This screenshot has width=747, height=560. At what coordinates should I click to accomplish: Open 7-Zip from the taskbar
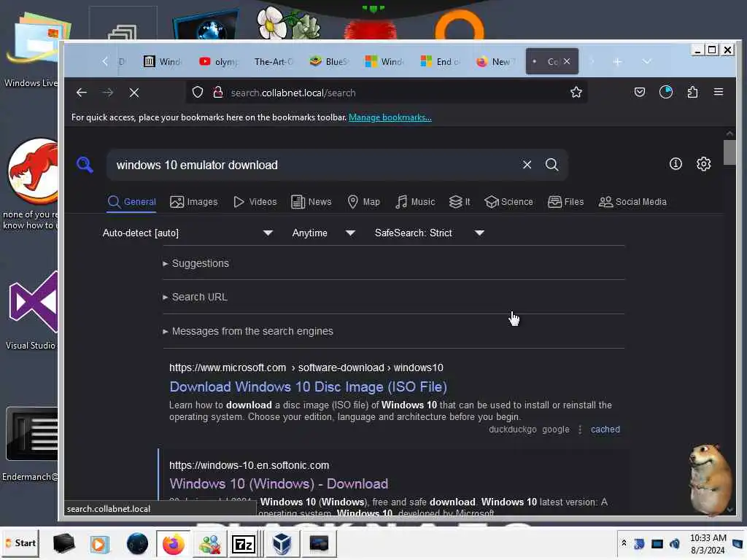[244, 544]
